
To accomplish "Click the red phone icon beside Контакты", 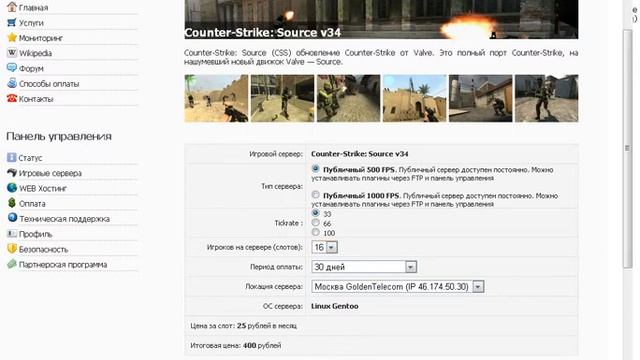I will point(12,98).
